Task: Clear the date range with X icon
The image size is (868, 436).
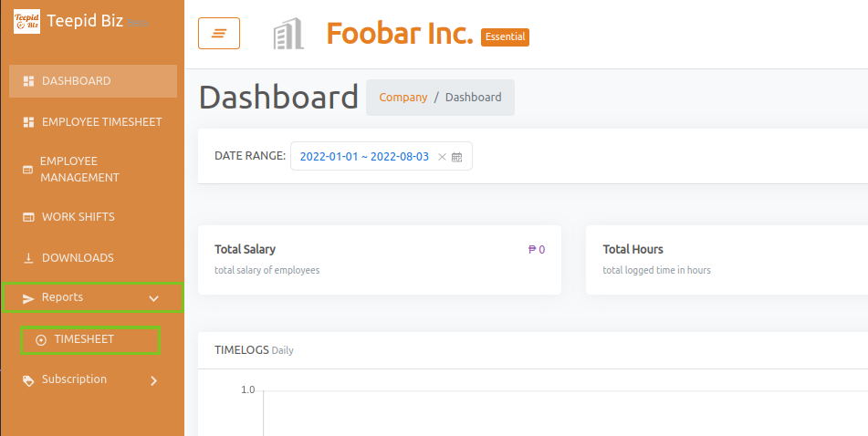Action: point(442,157)
